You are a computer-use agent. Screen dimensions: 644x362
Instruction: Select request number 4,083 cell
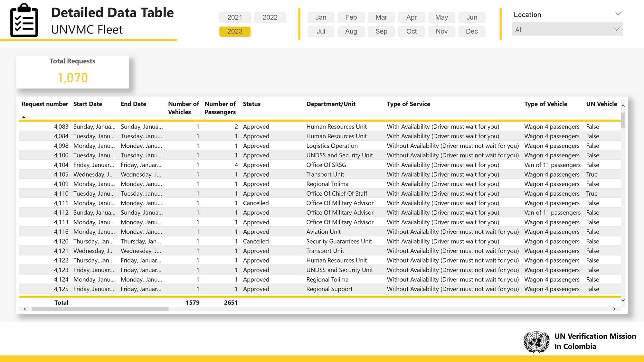pos(61,126)
